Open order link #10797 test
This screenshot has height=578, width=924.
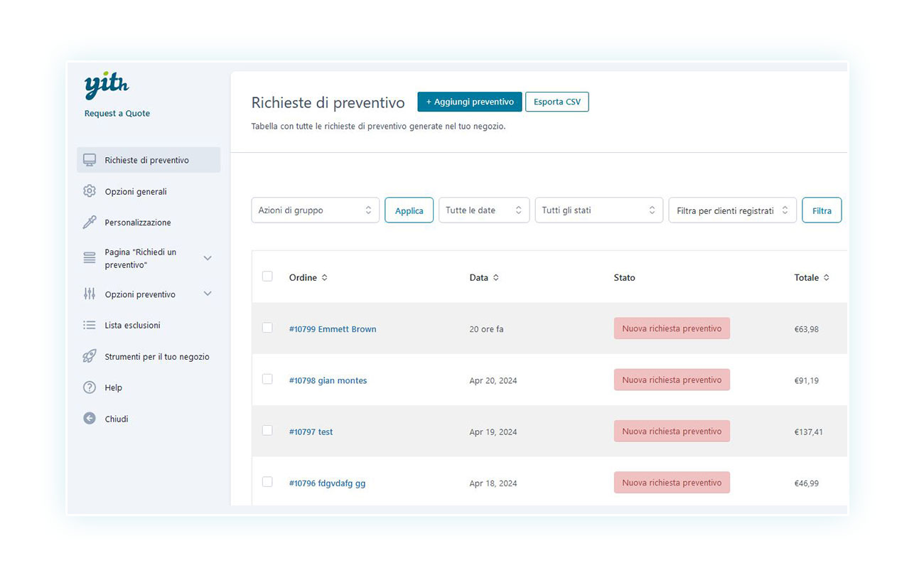(x=311, y=432)
